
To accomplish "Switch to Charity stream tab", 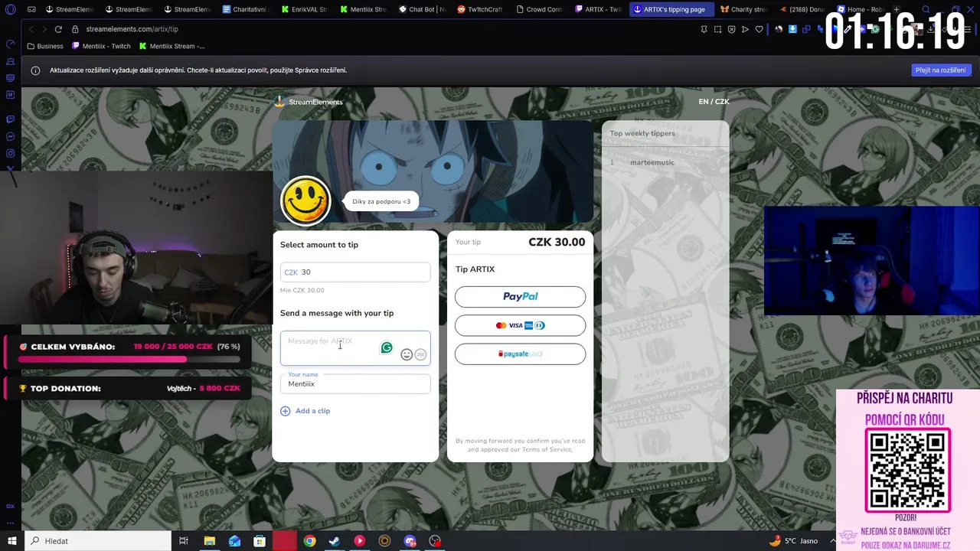I will tap(743, 10).
